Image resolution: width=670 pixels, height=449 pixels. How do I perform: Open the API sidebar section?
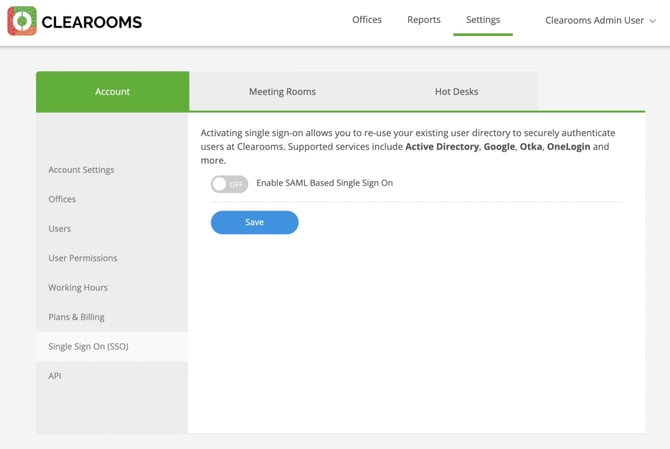coord(55,376)
